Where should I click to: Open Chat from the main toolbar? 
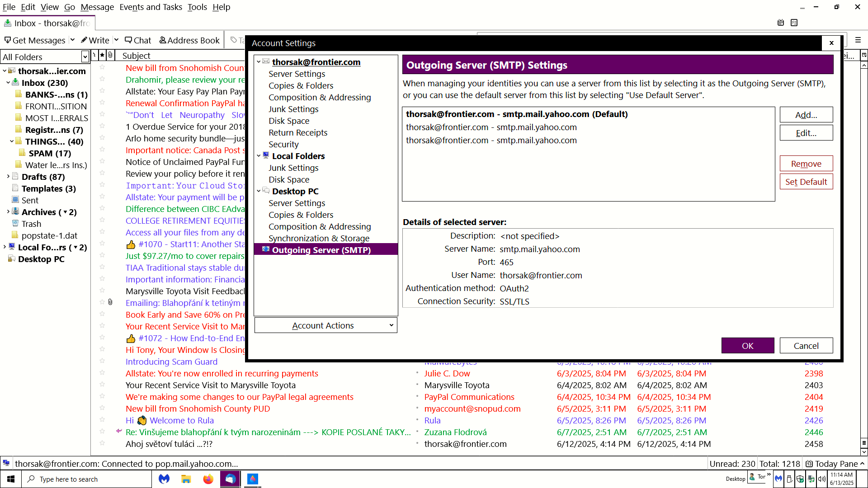tap(138, 40)
